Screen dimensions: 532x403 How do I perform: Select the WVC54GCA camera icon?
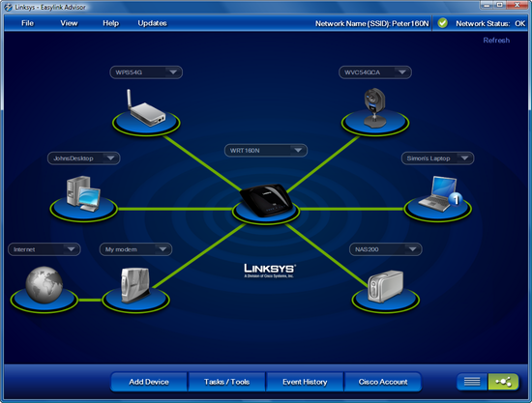click(374, 108)
